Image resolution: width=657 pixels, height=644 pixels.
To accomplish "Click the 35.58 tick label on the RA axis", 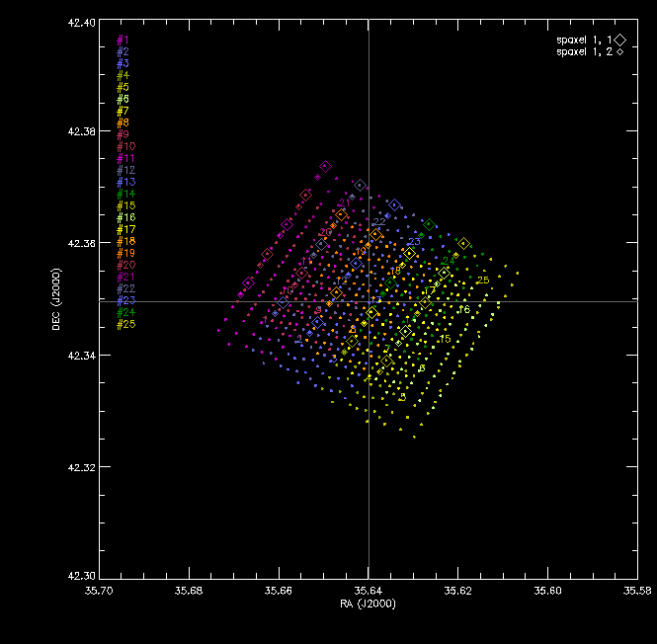I will click(637, 591).
